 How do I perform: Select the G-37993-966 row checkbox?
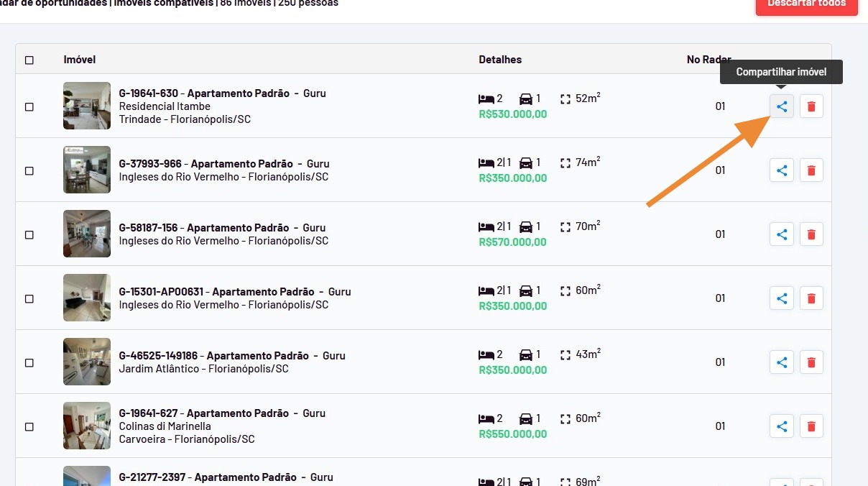tap(29, 171)
